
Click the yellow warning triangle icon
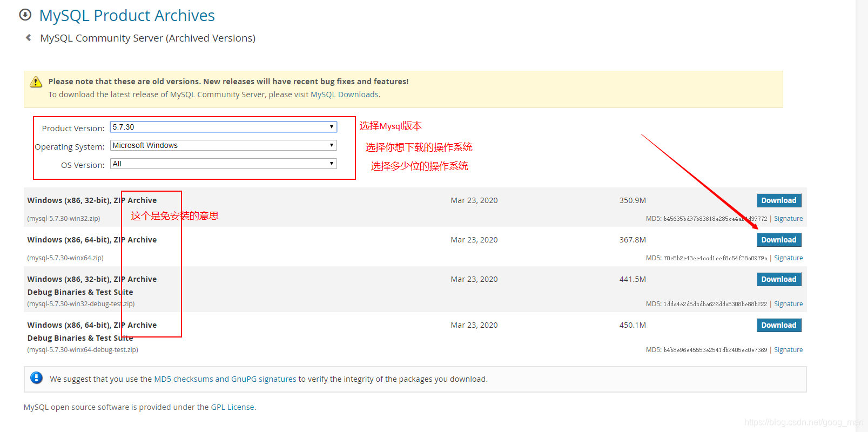[x=36, y=82]
